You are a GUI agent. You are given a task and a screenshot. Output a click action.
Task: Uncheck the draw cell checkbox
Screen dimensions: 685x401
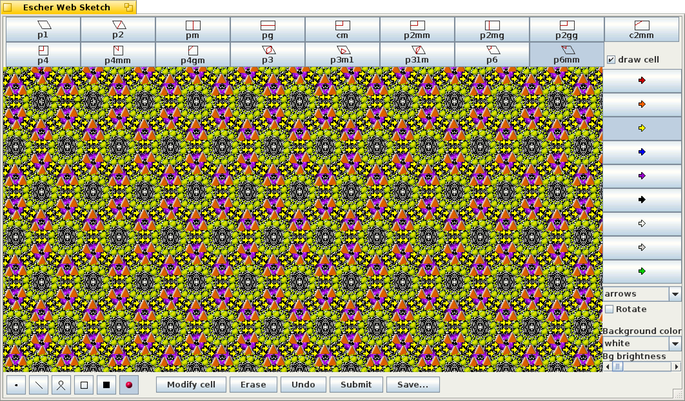pos(611,60)
